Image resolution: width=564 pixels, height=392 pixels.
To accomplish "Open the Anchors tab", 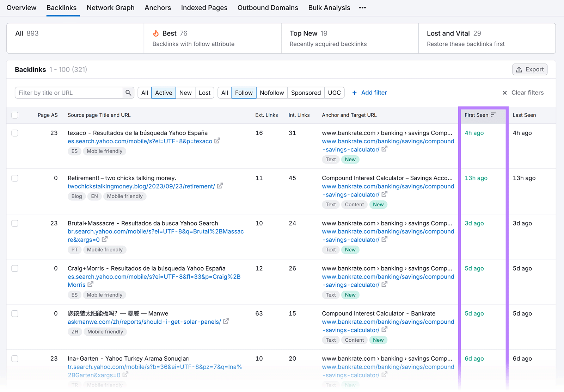I will [158, 7].
